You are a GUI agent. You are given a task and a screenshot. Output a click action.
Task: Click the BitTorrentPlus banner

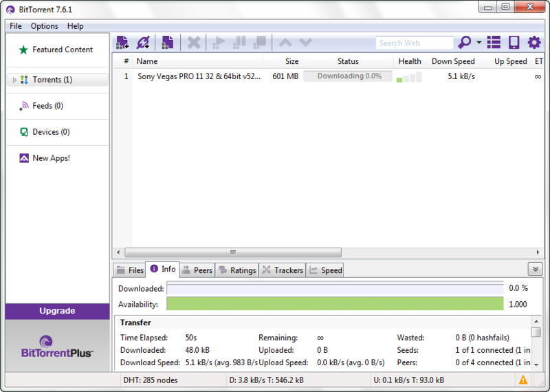point(57,346)
